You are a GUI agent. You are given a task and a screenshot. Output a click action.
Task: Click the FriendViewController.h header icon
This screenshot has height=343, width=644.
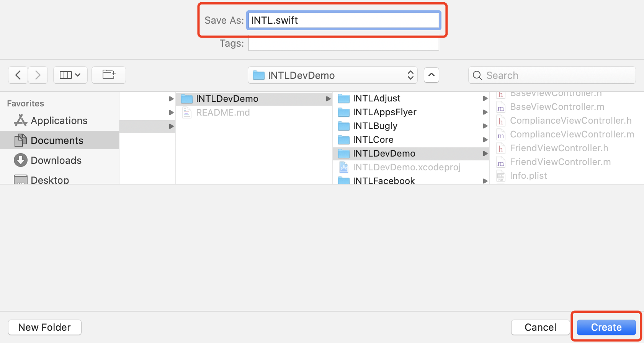(500, 149)
